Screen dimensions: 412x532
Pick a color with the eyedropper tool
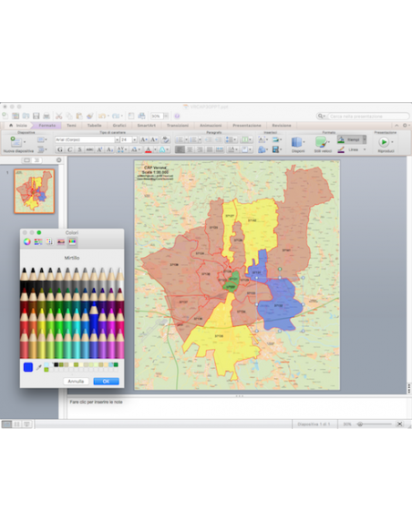39,367
